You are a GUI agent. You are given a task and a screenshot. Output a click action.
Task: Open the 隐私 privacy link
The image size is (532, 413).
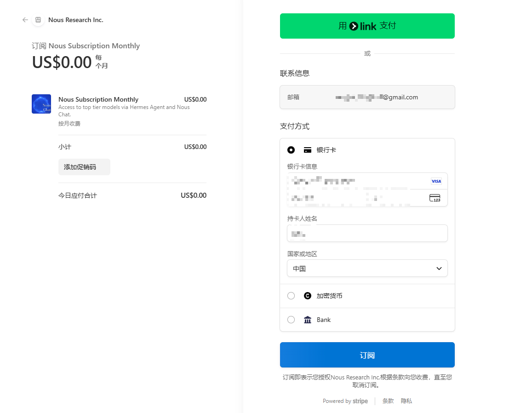[406, 401]
